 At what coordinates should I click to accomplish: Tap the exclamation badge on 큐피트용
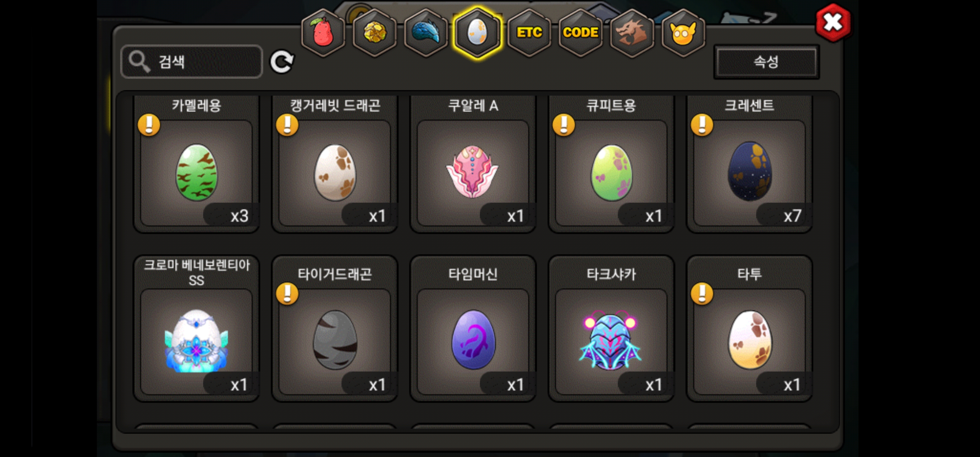pyautogui.click(x=564, y=125)
